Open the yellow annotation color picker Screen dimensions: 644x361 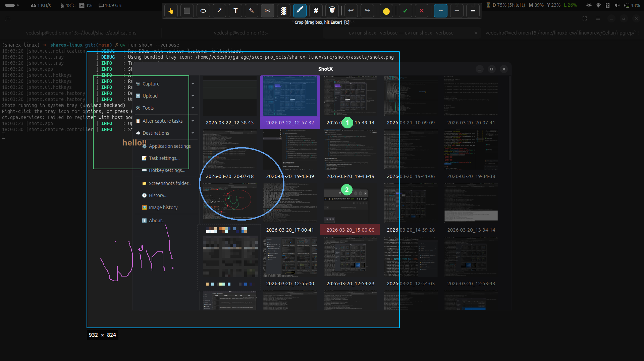(386, 11)
